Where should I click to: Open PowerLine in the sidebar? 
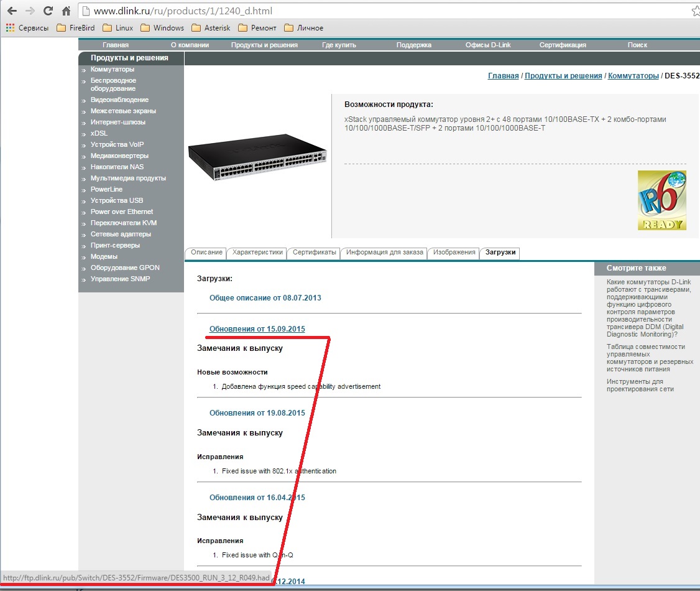tap(106, 189)
